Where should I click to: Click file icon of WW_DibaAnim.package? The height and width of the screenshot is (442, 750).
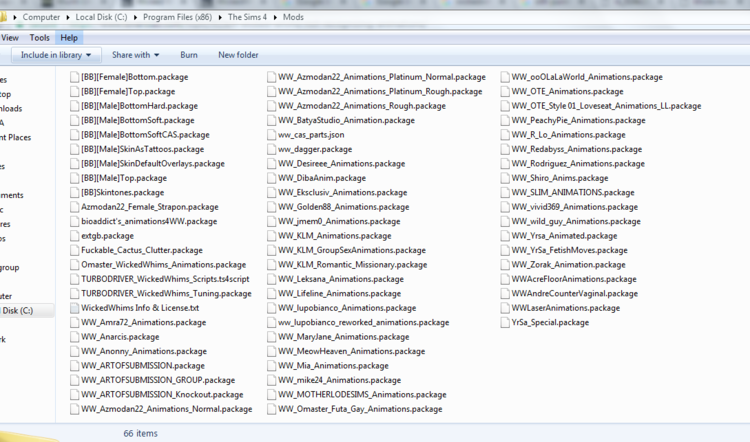pos(271,178)
